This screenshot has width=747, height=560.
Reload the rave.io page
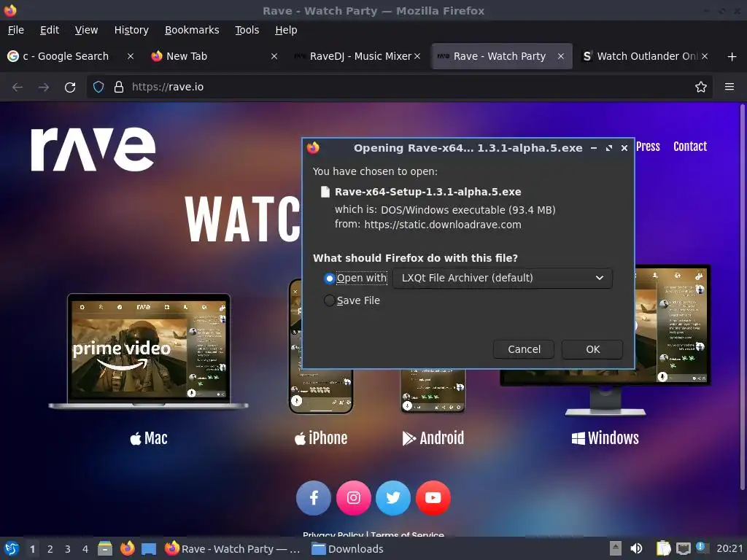point(70,87)
